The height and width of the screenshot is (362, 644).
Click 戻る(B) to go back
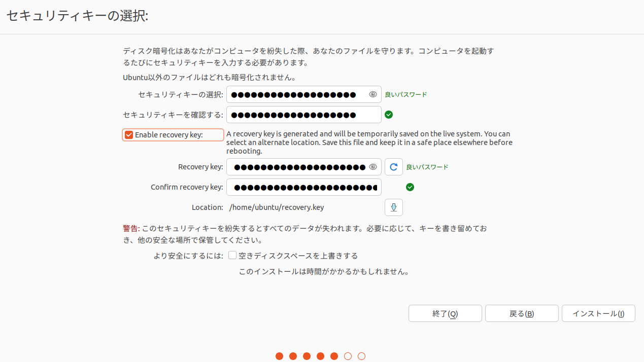[521, 313]
